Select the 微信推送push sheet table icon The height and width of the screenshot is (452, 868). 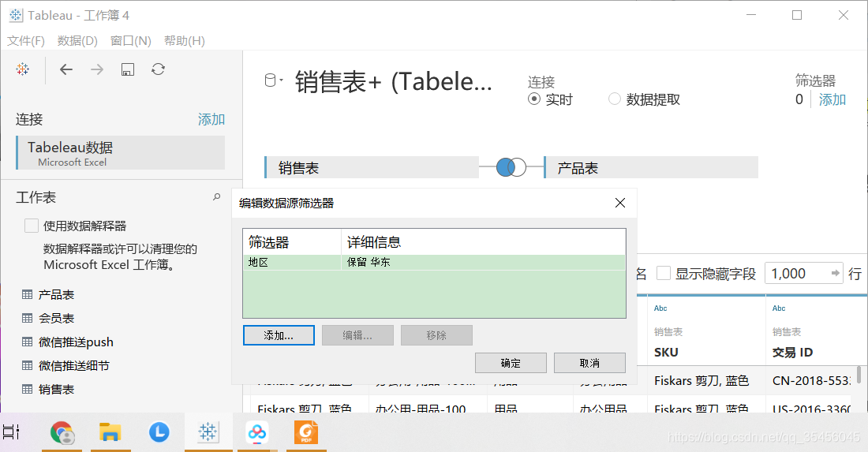(x=27, y=342)
